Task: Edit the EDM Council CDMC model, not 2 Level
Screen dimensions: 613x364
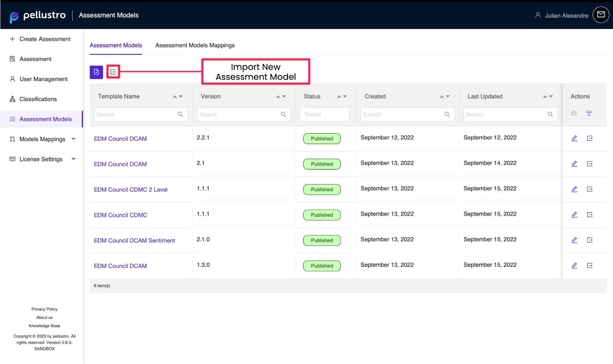Action: pyautogui.click(x=574, y=215)
